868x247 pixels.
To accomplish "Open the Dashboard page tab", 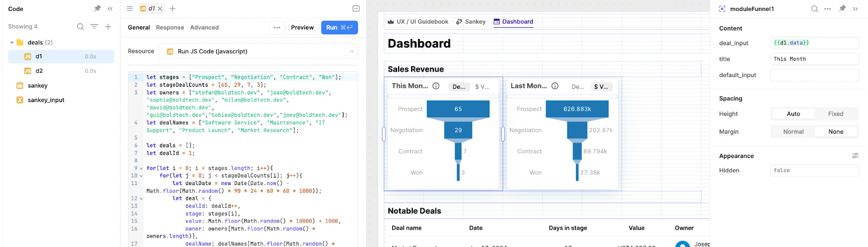I will tap(513, 22).
